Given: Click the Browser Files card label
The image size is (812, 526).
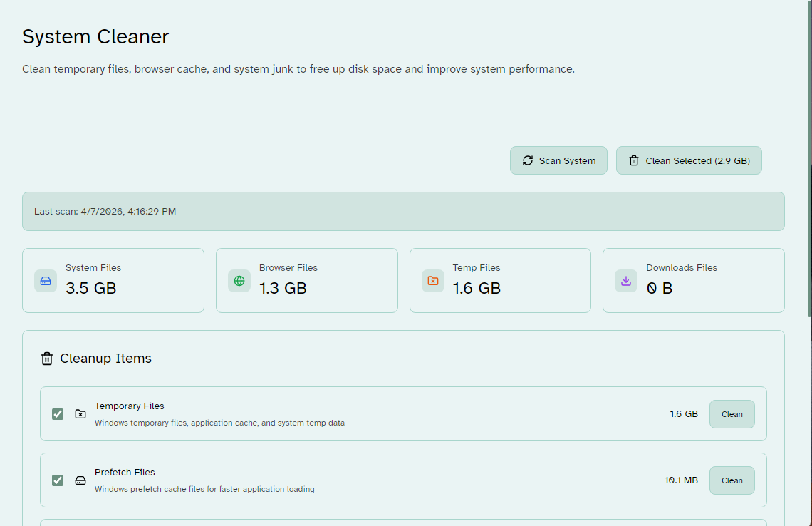Looking at the screenshot, I should point(288,268).
